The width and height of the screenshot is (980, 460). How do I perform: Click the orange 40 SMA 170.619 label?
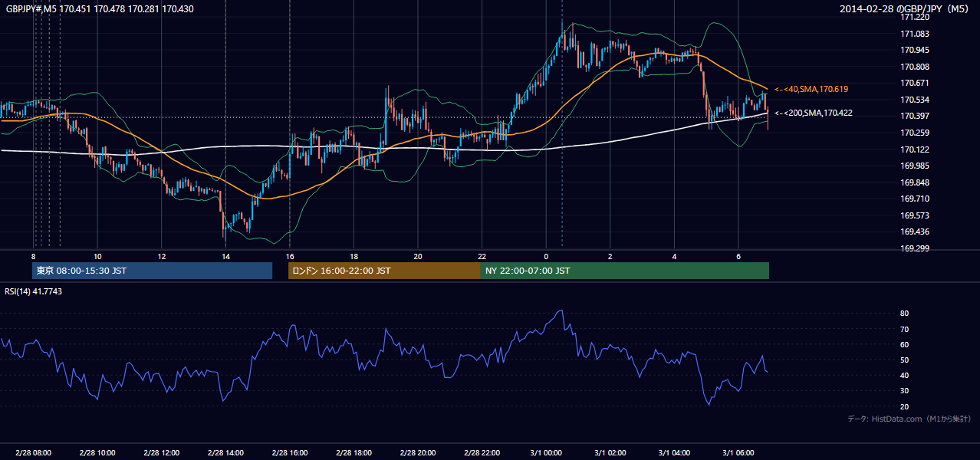tap(811, 90)
